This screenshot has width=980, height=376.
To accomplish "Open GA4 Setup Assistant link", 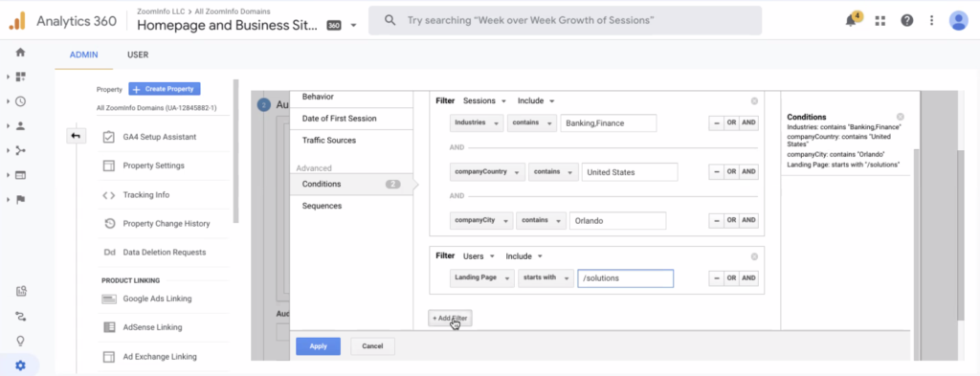I will tap(160, 137).
